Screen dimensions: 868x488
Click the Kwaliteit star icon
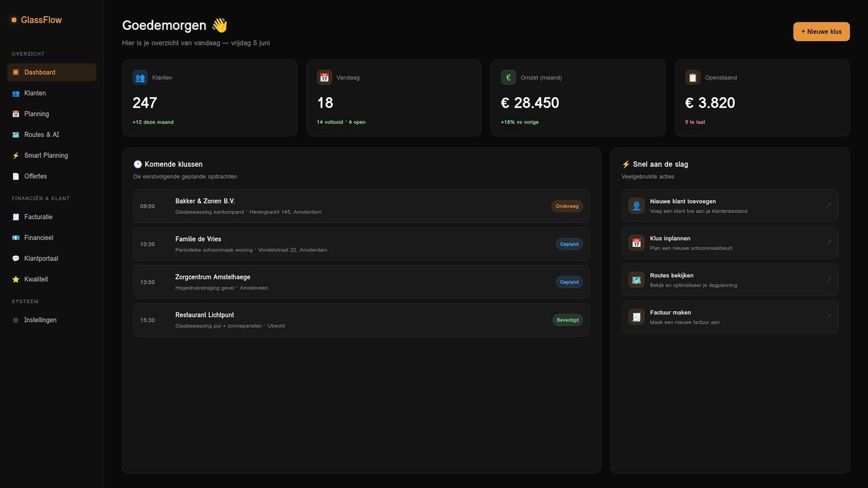[x=16, y=279]
